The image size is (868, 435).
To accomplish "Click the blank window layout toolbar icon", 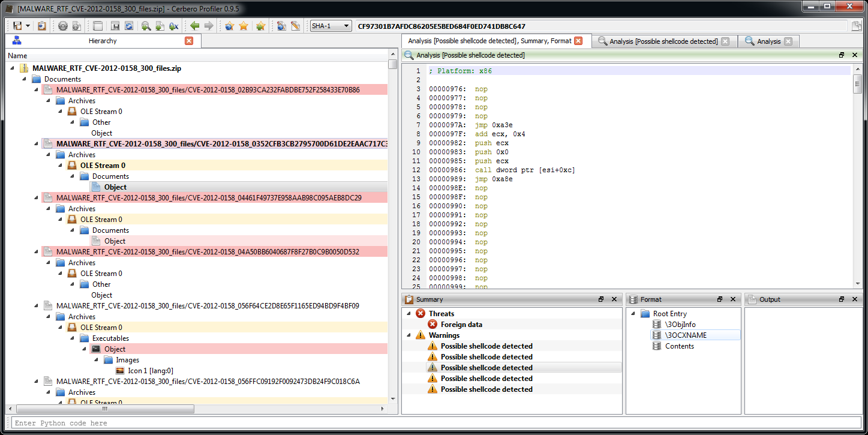I will pyautogui.click(x=98, y=26).
